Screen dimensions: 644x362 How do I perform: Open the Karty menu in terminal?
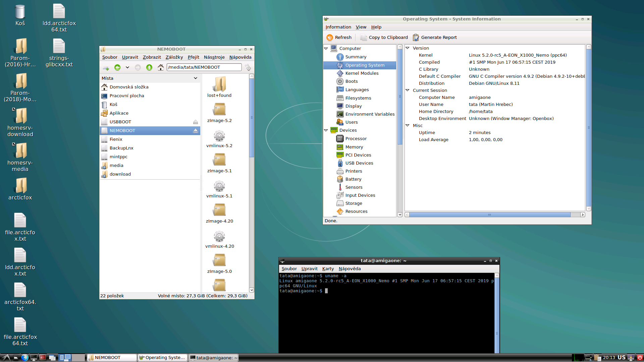pos(328,268)
